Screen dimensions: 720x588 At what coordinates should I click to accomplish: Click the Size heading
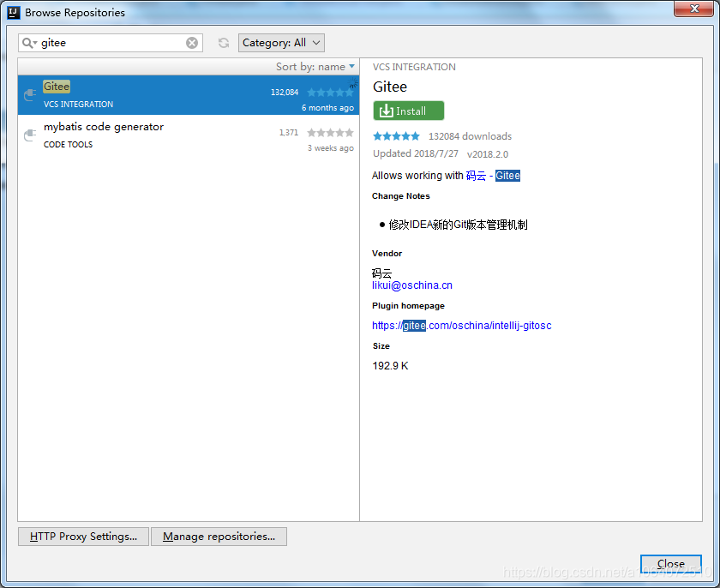[381, 346]
